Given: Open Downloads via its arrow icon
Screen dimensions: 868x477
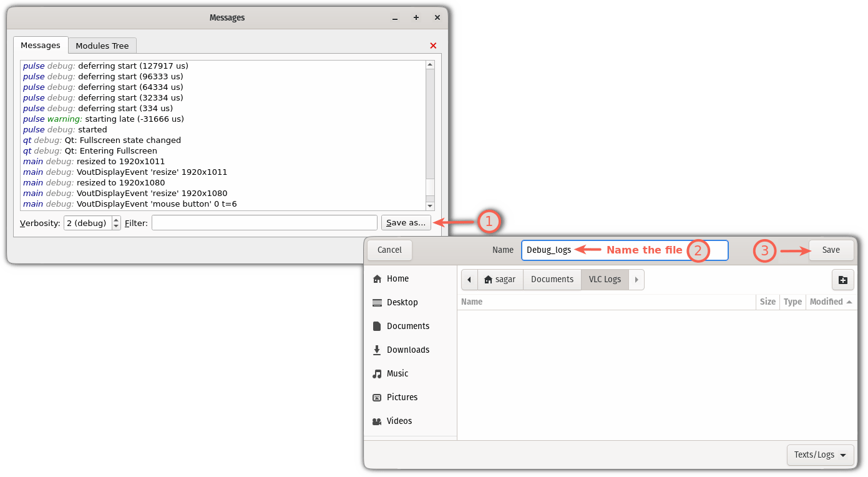Looking at the screenshot, I should pyautogui.click(x=377, y=350).
